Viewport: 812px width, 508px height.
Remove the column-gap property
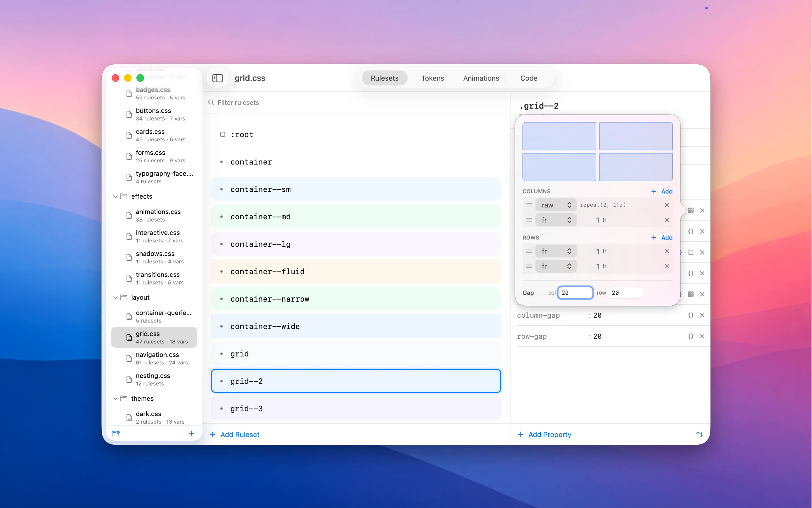click(702, 315)
